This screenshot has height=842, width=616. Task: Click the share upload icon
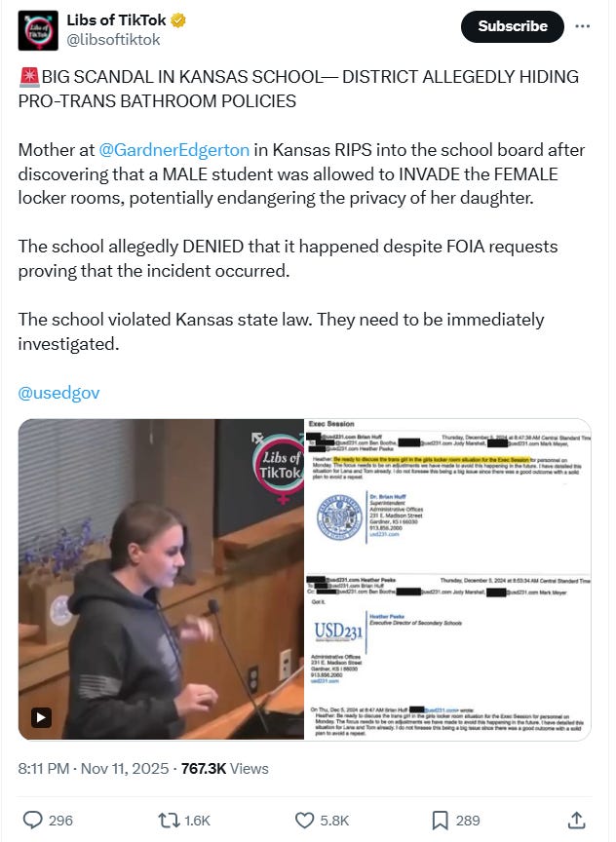576,820
